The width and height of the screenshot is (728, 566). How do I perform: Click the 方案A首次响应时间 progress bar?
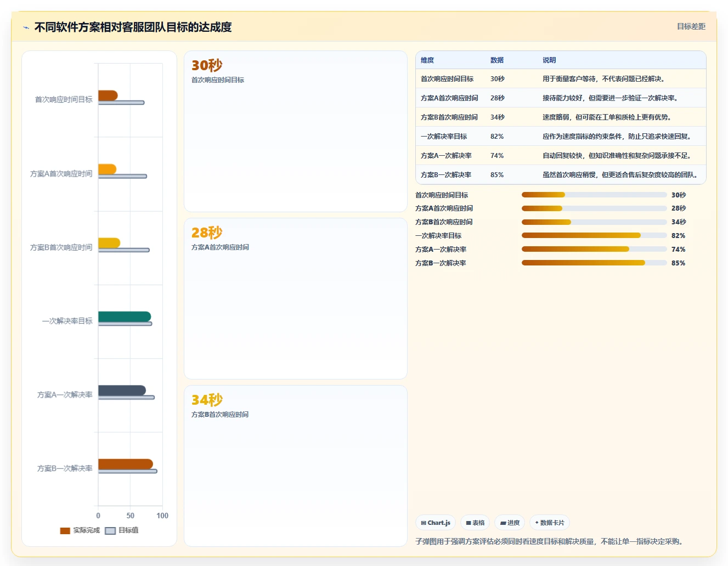click(x=594, y=208)
